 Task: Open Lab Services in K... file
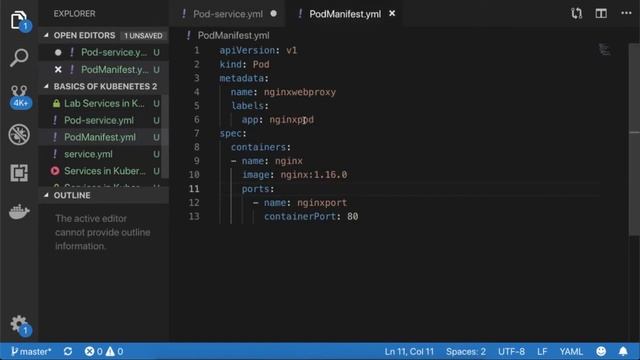104,103
